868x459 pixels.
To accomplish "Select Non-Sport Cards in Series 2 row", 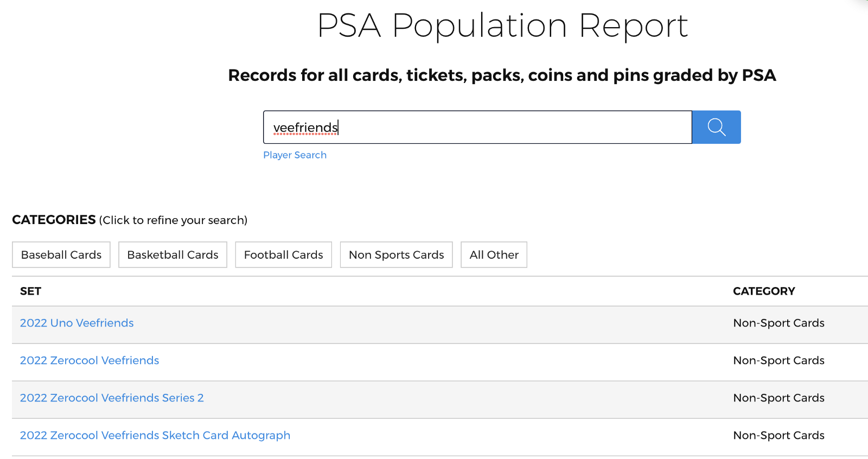I will 778,398.
